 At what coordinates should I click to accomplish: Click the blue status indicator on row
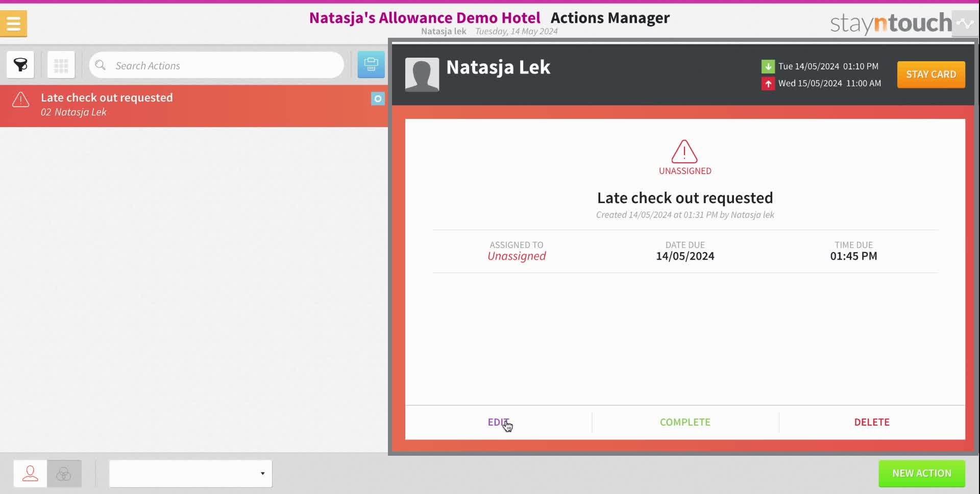pos(378,98)
